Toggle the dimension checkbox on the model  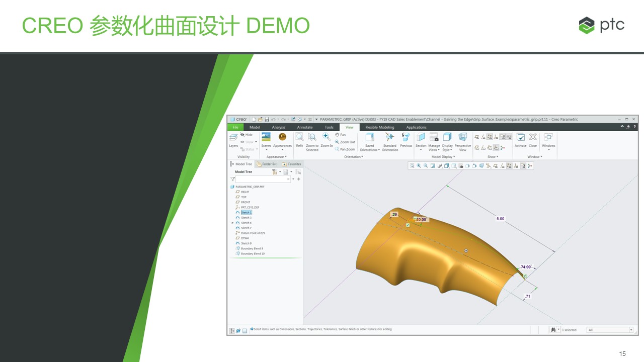point(408,225)
